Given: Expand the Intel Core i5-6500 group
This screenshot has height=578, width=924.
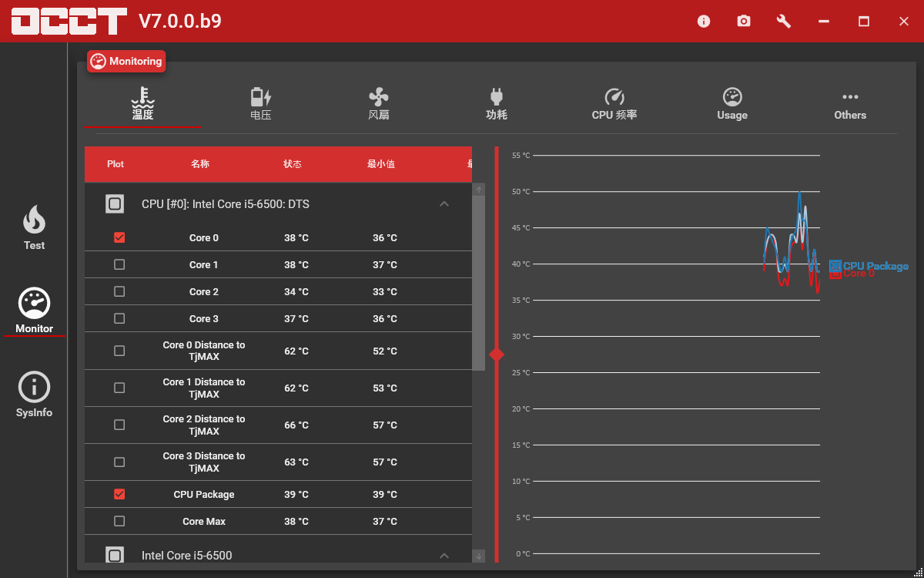Looking at the screenshot, I should click(444, 555).
